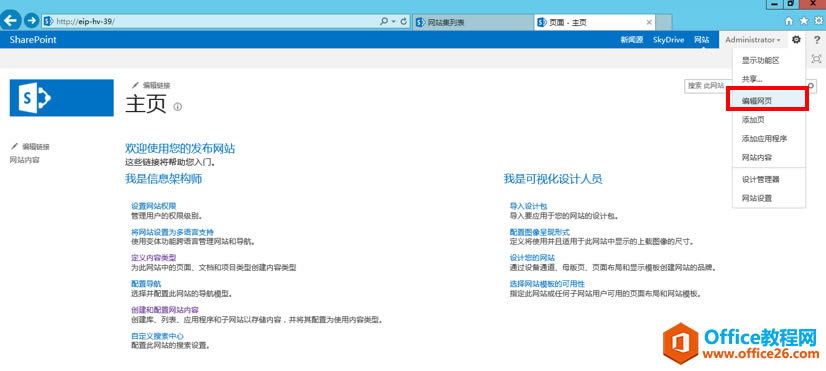This screenshot has width=826, height=371.
Task: Open SharePoint settings gear icon
Action: click(796, 40)
